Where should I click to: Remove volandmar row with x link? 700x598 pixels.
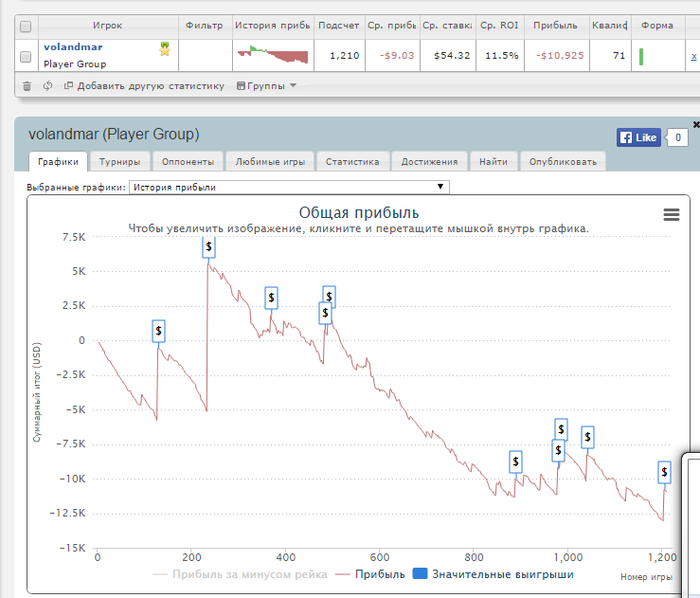[692, 58]
